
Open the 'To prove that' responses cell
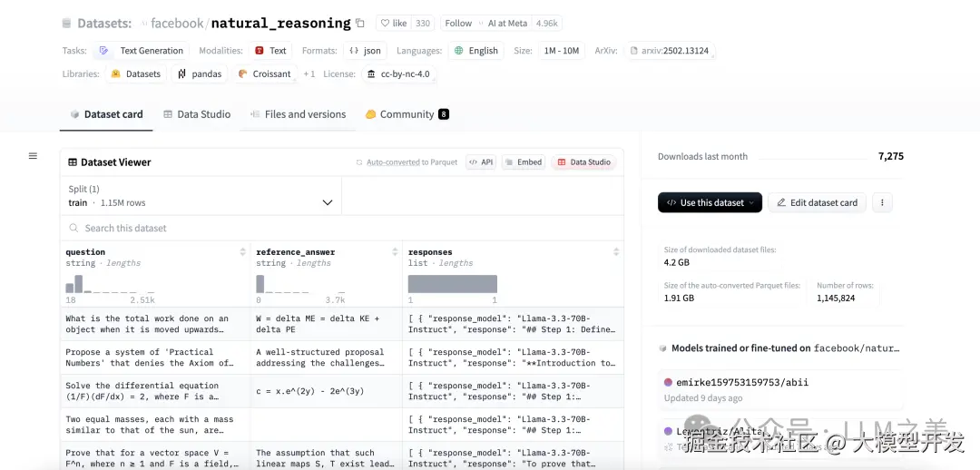pyautogui.click(x=513, y=457)
